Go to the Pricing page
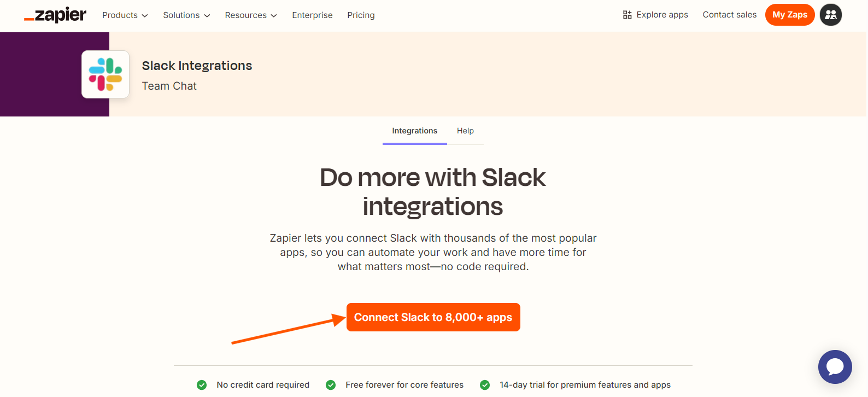The height and width of the screenshot is (397, 868). (x=361, y=15)
